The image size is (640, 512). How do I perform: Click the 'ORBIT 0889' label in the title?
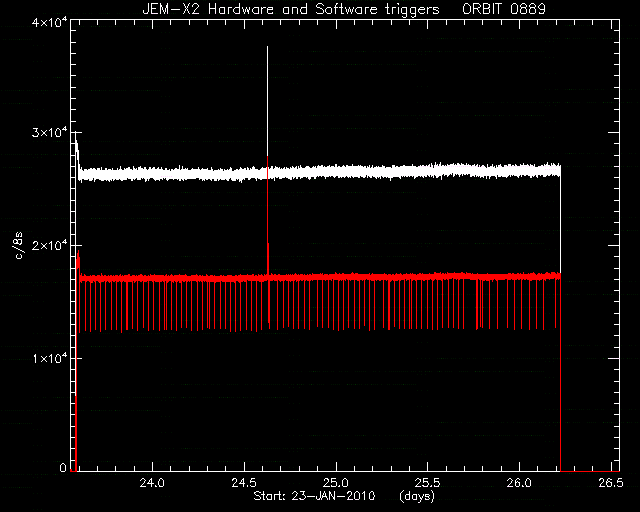(x=504, y=9)
